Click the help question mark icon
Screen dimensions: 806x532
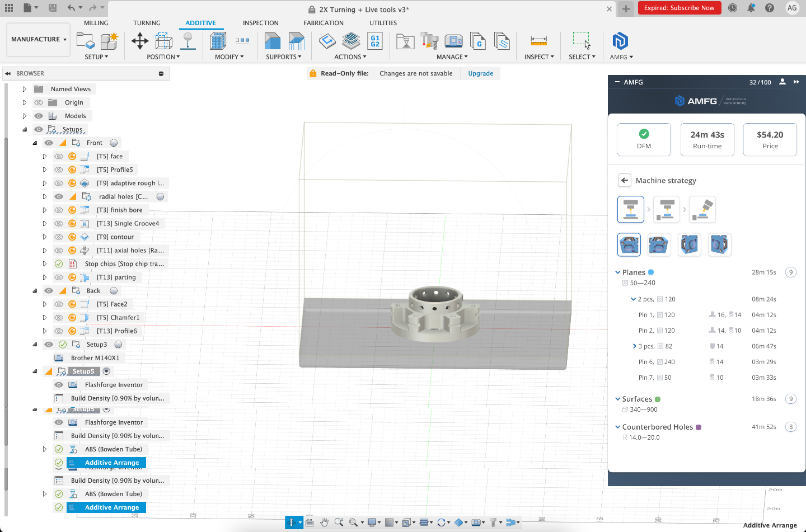[770, 8]
